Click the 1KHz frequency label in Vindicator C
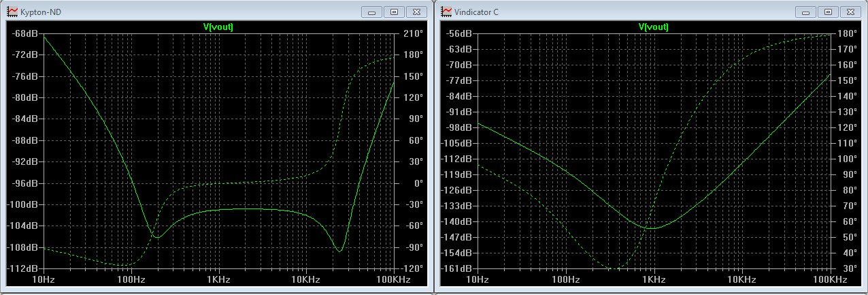This screenshot has height=295, width=868. (x=653, y=281)
